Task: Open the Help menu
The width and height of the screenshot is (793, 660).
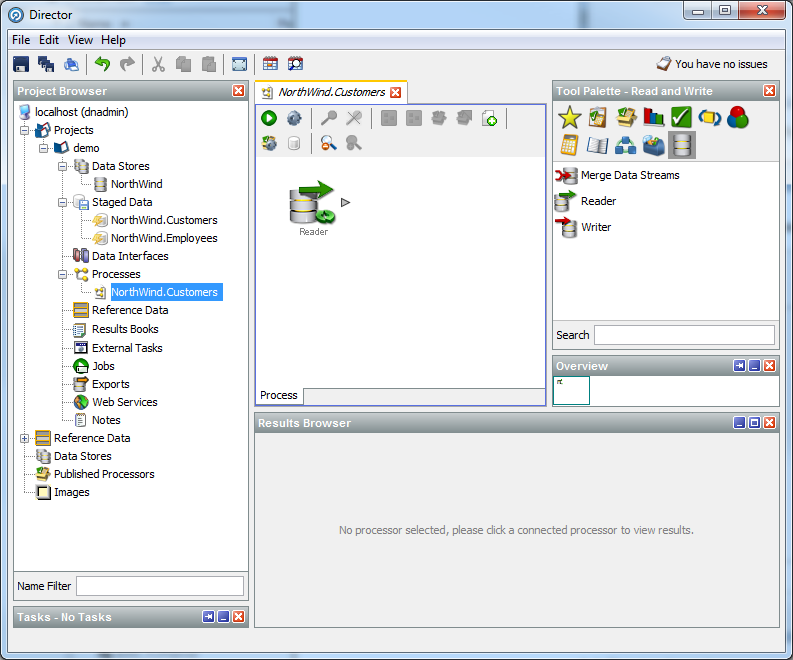Action: (113, 40)
